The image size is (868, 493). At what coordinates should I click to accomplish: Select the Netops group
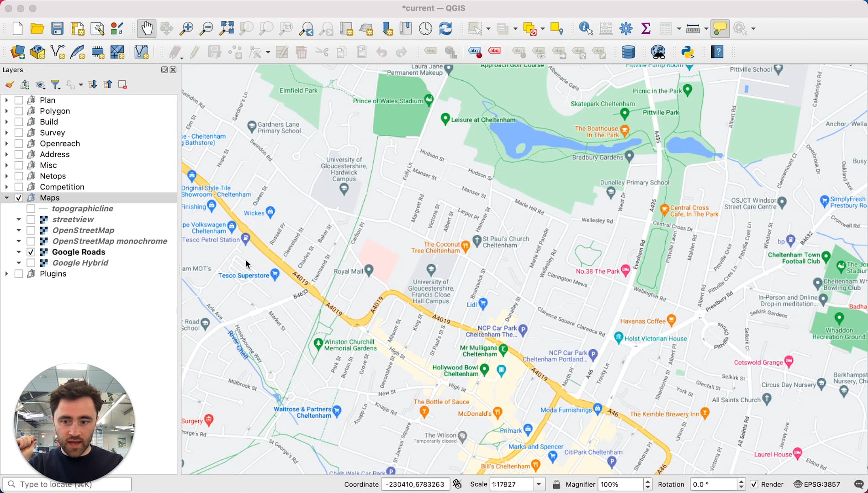[x=53, y=176]
